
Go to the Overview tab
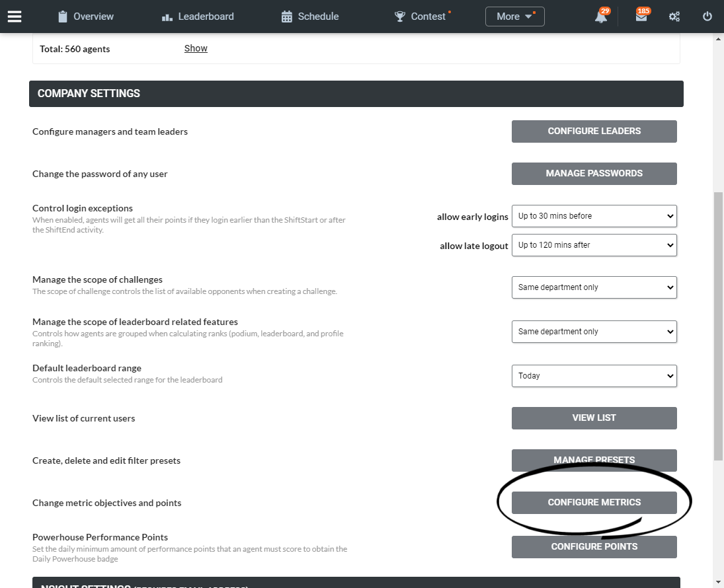click(86, 17)
